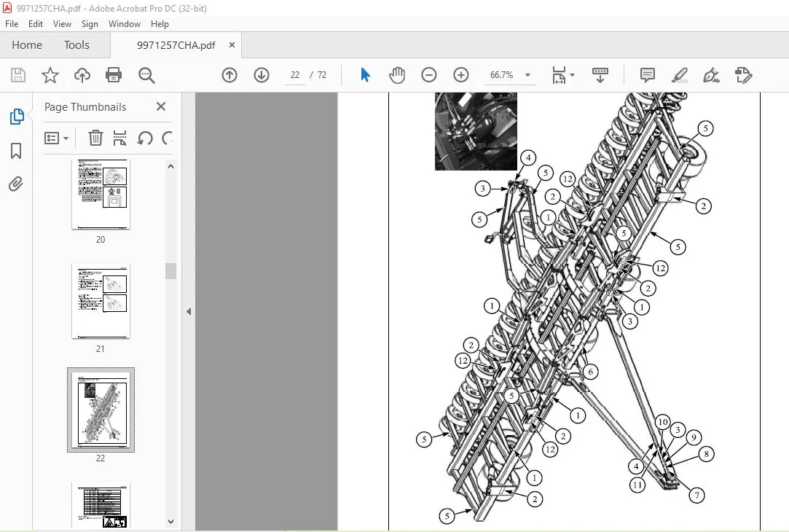Open zoom percentage dropdown arrow
This screenshot has height=532, width=789.
[x=528, y=75]
